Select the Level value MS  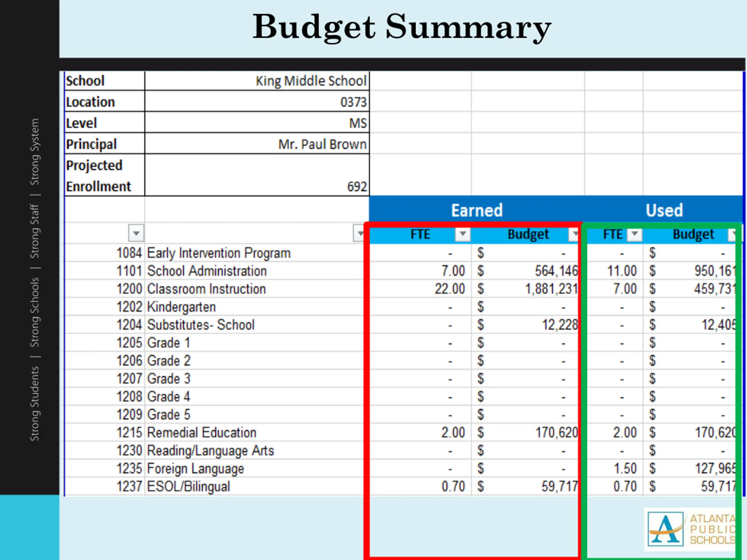(x=257, y=123)
